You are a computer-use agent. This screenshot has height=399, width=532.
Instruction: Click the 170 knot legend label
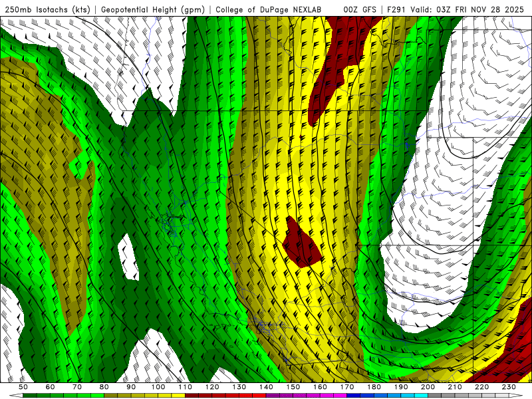point(347,387)
